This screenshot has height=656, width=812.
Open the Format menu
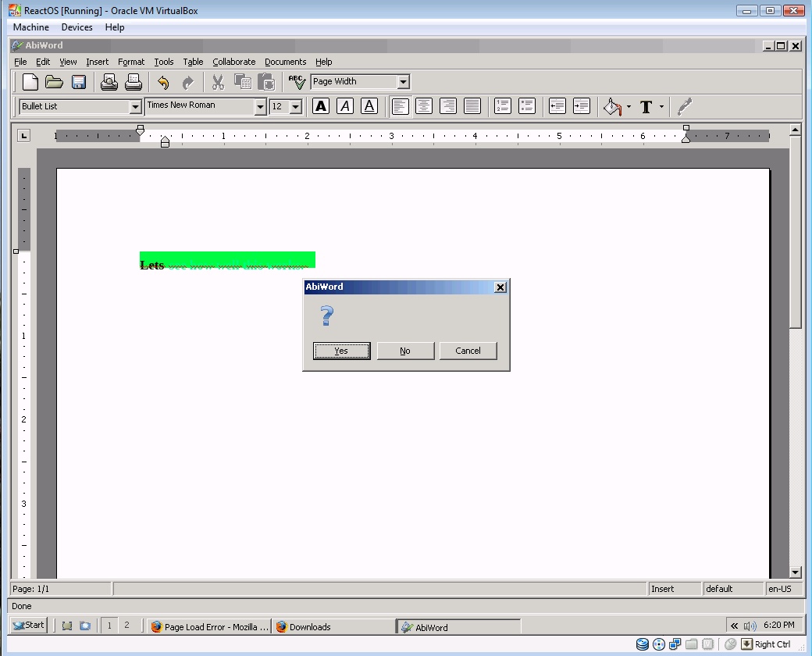[131, 62]
